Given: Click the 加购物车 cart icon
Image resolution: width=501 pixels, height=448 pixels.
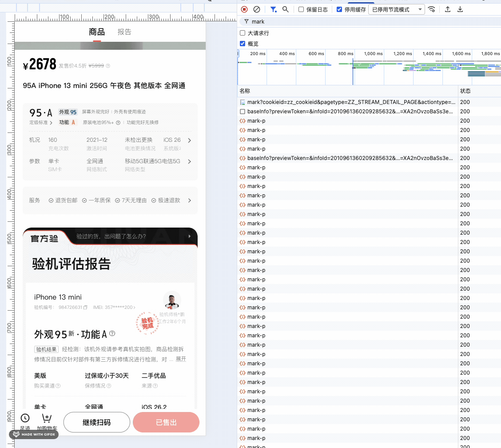Looking at the screenshot, I should click(47, 418).
